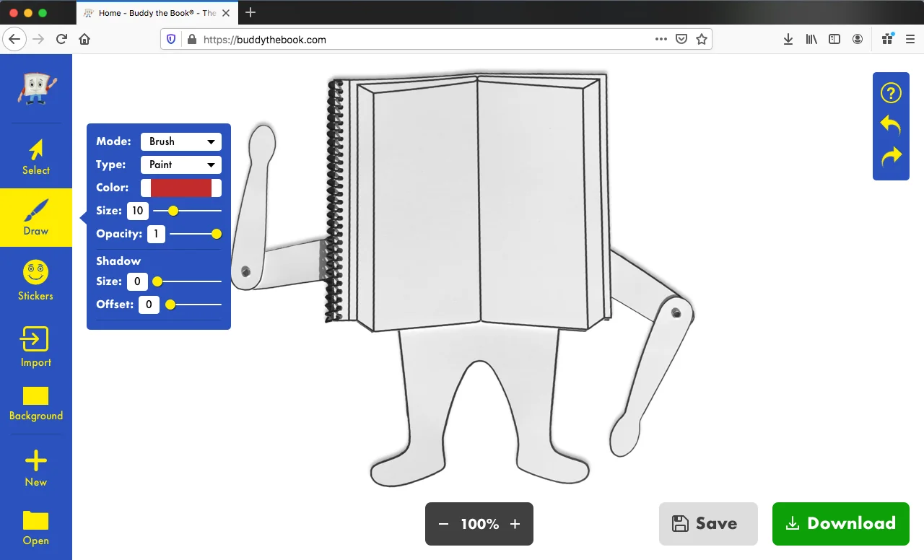Open the Type dropdown set to Paint

[x=181, y=165]
